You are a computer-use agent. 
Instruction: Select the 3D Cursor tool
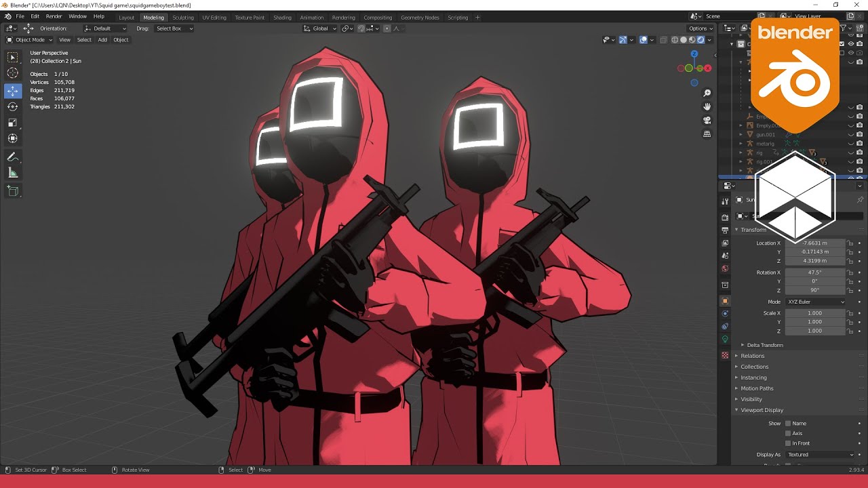pos(12,73)
